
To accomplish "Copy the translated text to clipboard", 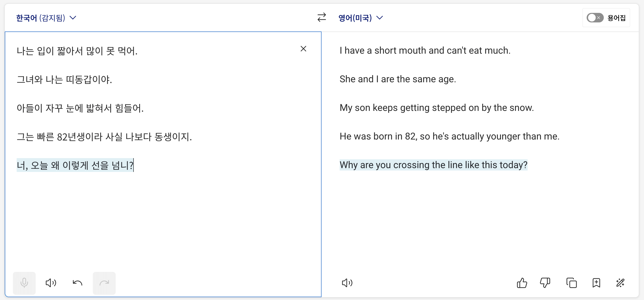I will 571,283.
